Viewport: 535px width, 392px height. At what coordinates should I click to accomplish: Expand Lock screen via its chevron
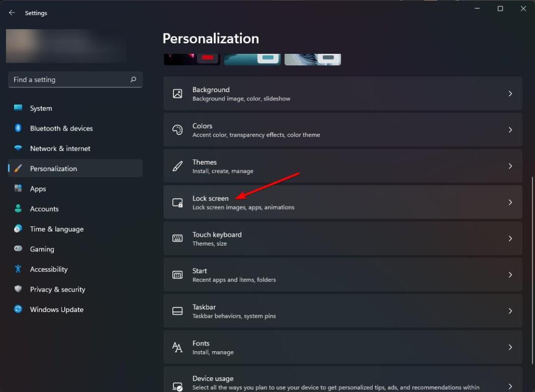click(510, 202)
